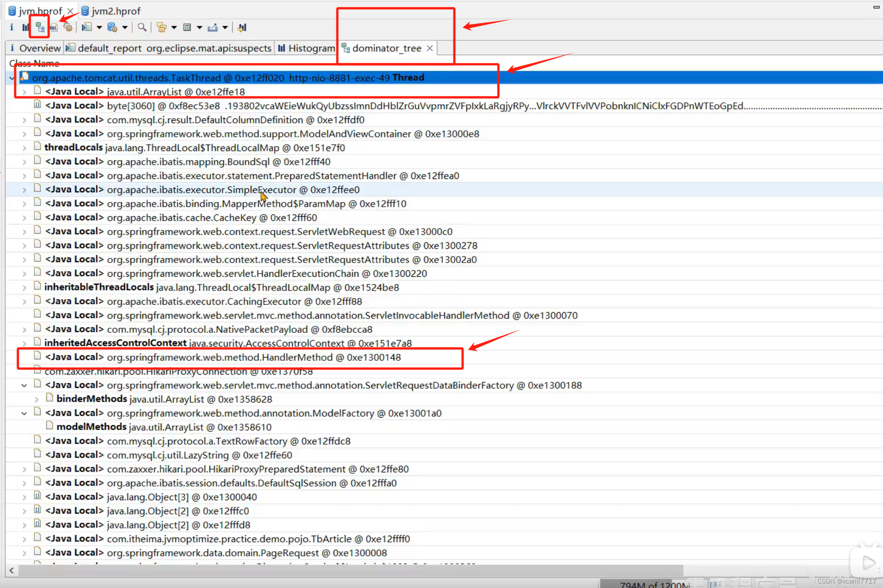Open dropdown next to Run Expert reports

click(x=99, y=28)
